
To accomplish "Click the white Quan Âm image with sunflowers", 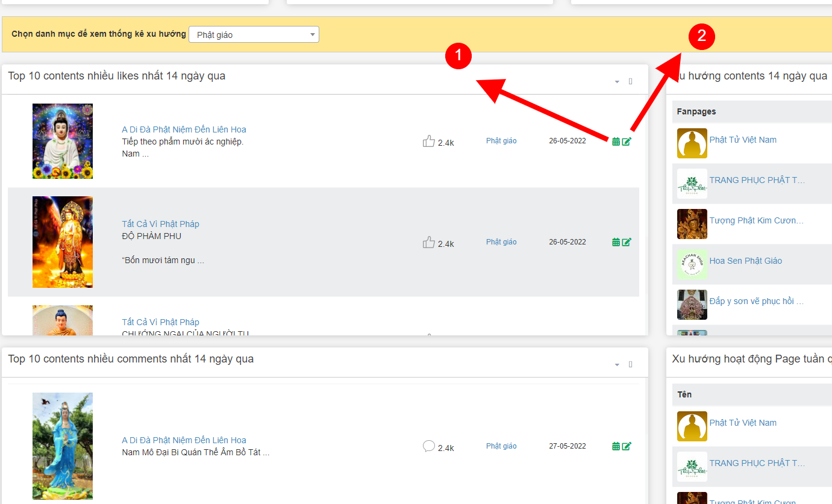I will [63, 141].
